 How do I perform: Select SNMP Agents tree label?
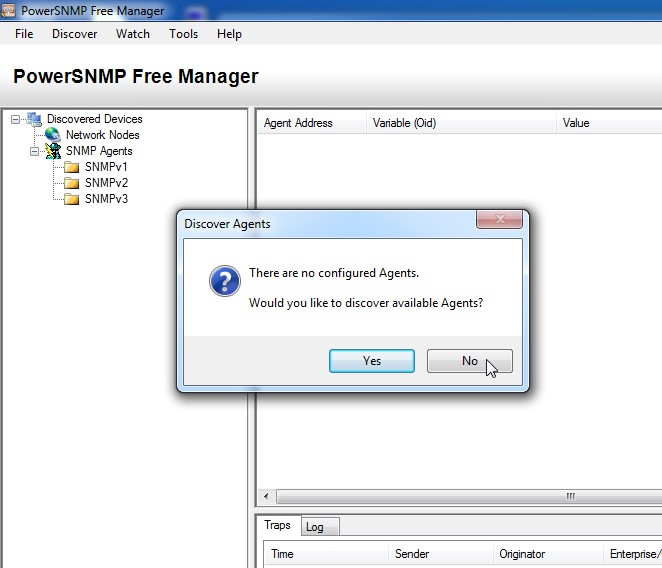point(99,151)
